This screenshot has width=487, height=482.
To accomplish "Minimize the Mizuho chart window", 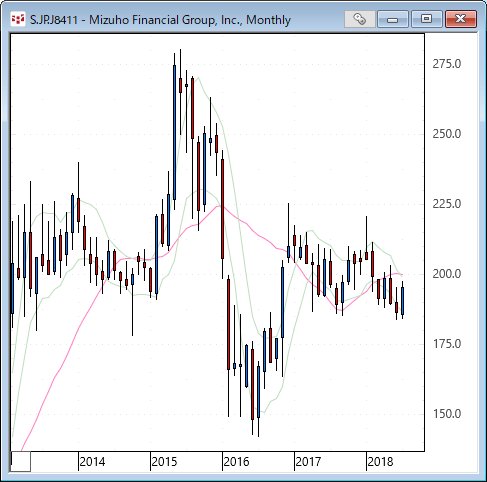I will pos(393,19).
